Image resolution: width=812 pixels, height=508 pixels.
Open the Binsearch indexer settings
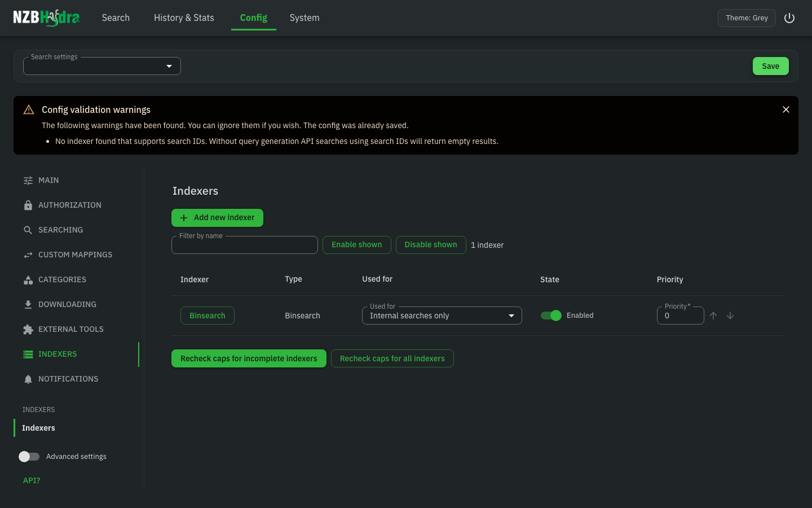[208, 316]
